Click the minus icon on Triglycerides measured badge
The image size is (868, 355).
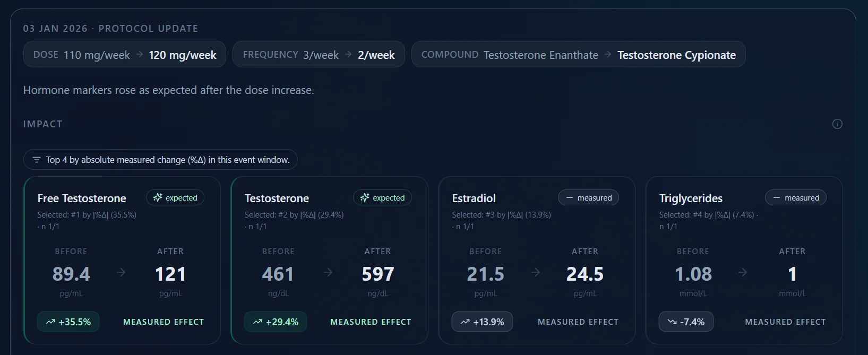(x=777, y=198)
